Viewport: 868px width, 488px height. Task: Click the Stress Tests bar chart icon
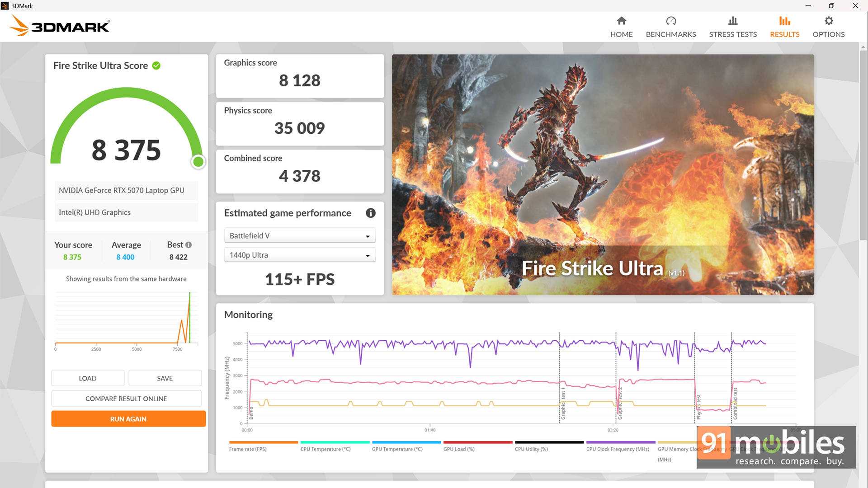click(733, 21)
